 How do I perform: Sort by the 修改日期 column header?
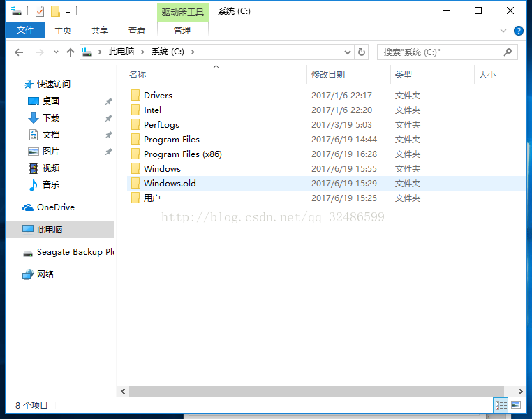327,74
